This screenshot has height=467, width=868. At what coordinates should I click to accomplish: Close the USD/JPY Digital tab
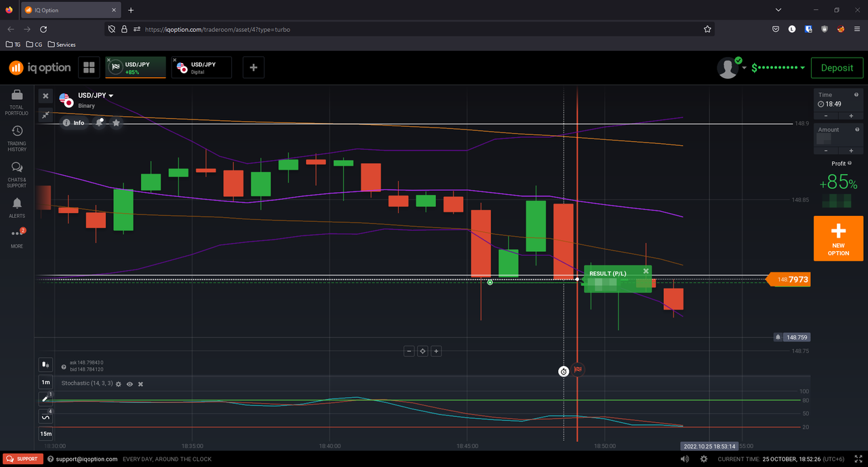tap(175, 60)
